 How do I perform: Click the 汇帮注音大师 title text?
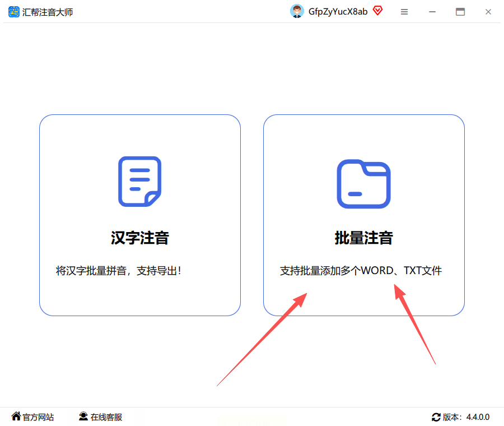48,12
